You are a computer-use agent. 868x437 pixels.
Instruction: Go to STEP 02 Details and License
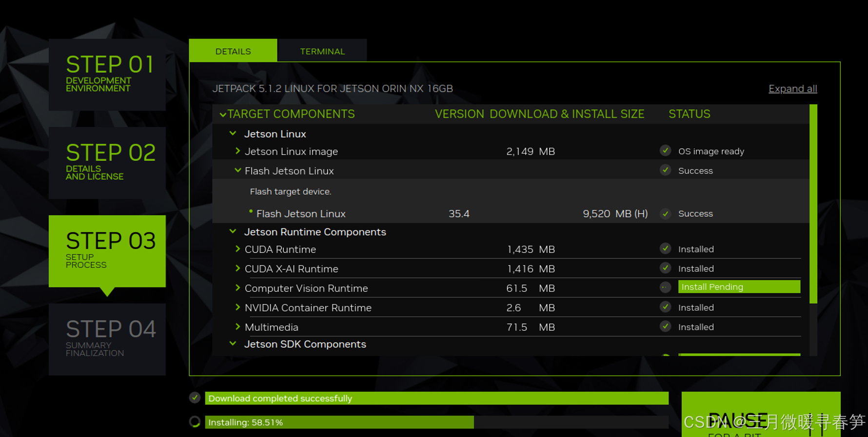[x=107, y=163]
